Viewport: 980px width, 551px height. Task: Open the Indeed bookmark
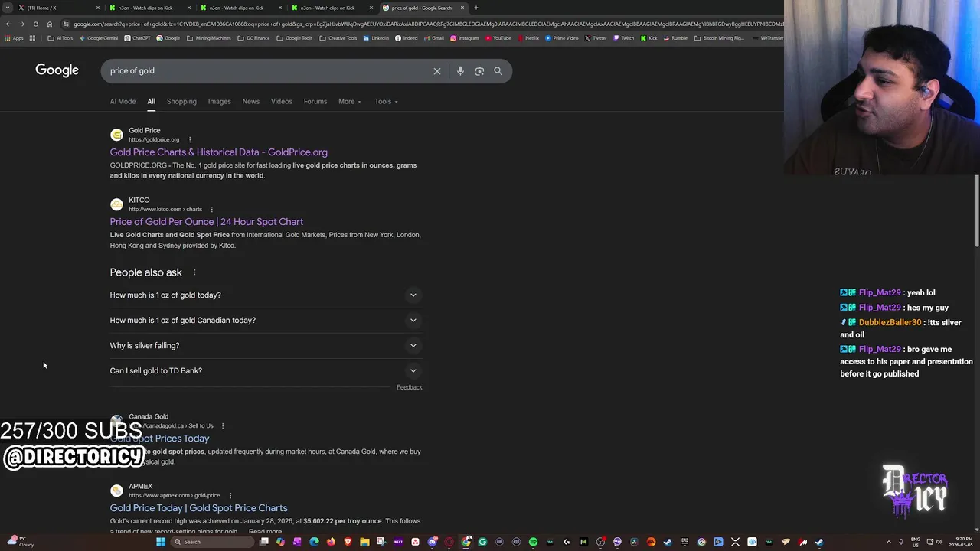pos(406,38)
